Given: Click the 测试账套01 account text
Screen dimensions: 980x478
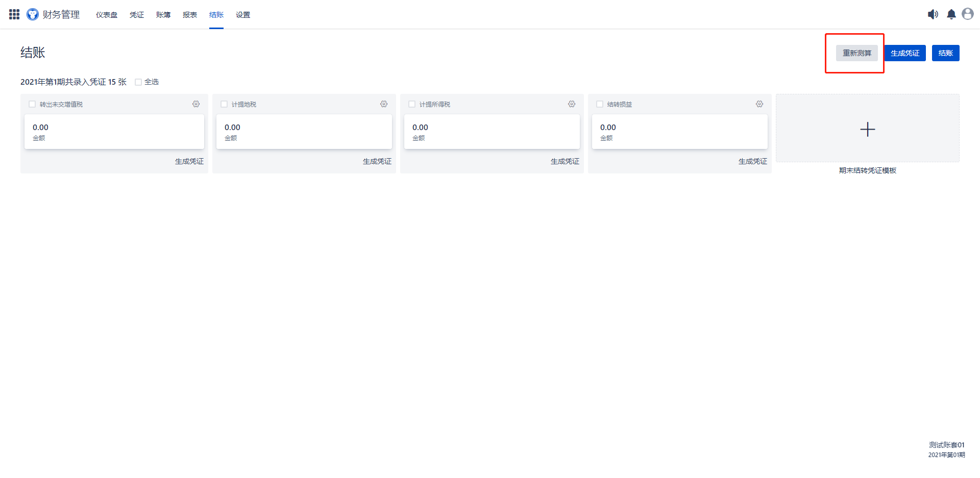Looking at the screenshot, I should [947, 445].
